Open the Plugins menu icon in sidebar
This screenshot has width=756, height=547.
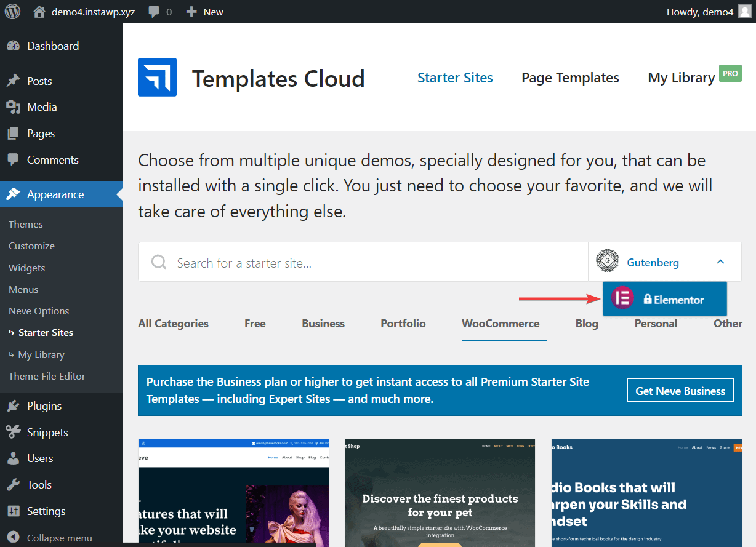[13, 406]
